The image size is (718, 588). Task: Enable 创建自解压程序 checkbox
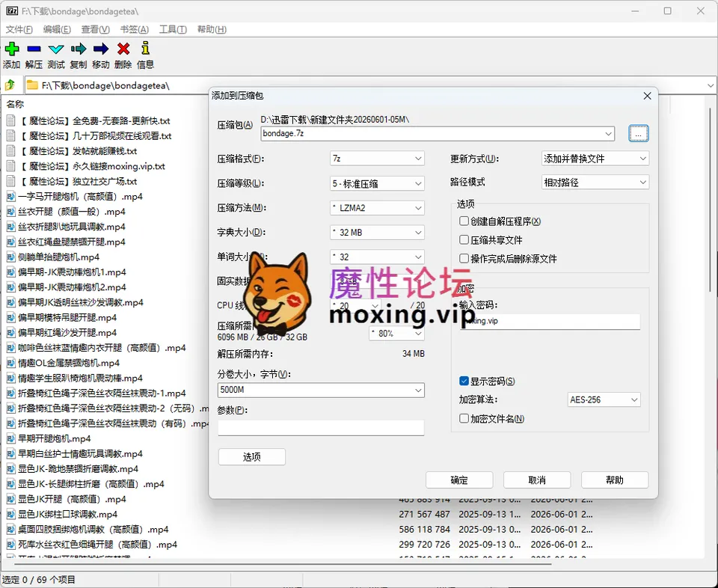[464, 221]
